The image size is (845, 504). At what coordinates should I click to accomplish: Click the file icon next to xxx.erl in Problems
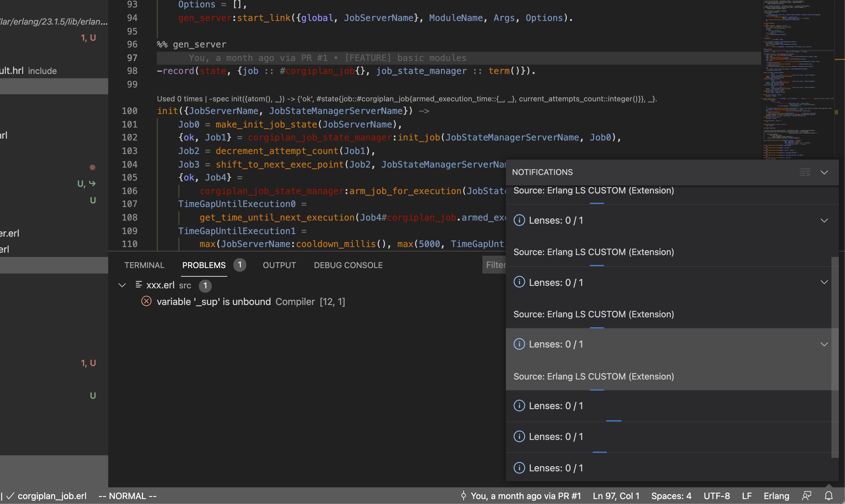pyautogui.click(x=139, y=285)
